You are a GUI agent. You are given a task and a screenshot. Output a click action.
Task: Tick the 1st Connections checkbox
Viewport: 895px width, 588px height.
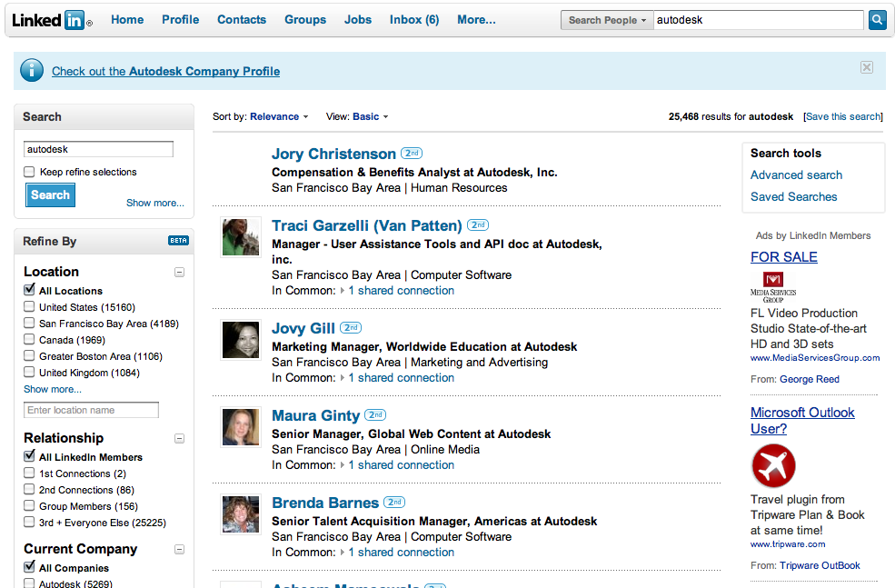click(30, 473)
